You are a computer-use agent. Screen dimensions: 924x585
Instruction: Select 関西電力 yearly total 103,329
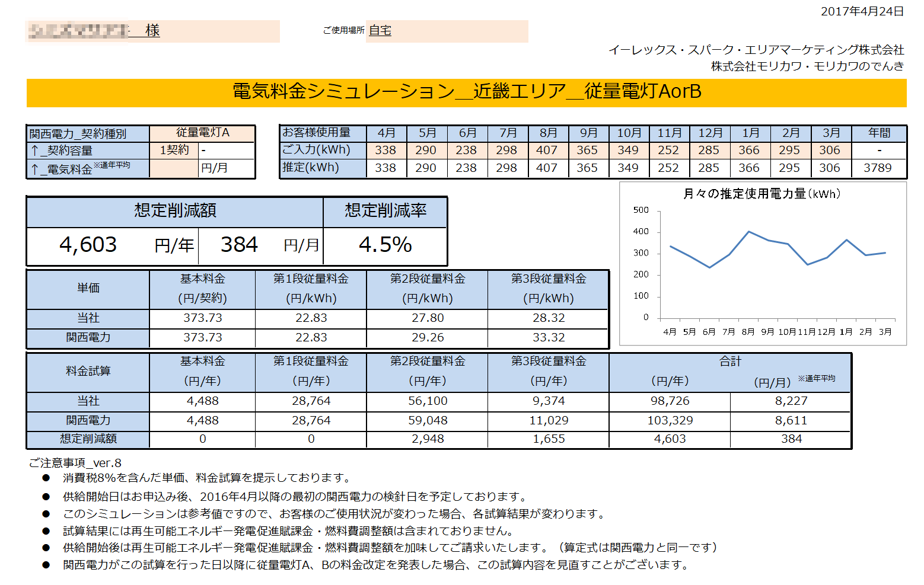point(670,421)
